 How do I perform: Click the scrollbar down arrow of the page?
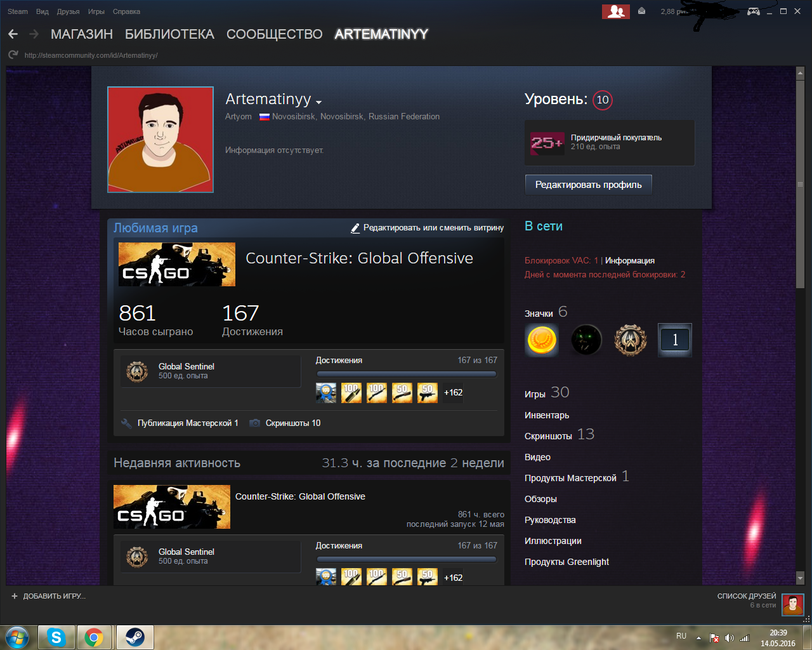point(800,578)
